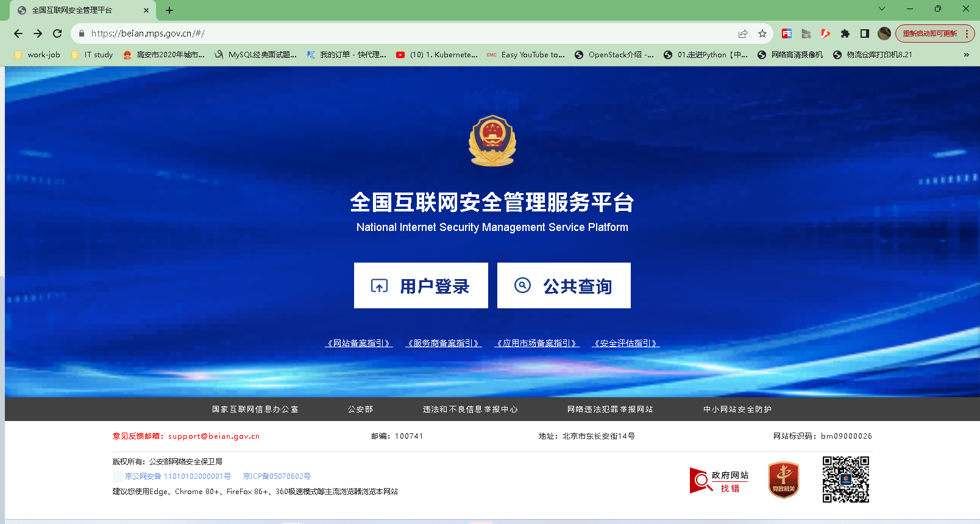This screenshot has height=524, width=980.
Task: Open the 网络高清摄像机 bookmark
Action: (x=790, y=55)
